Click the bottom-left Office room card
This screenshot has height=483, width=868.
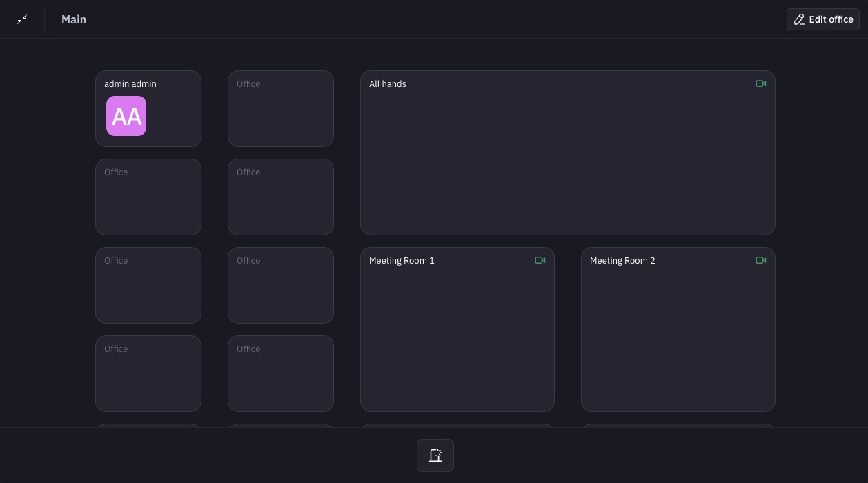point(148,373)
